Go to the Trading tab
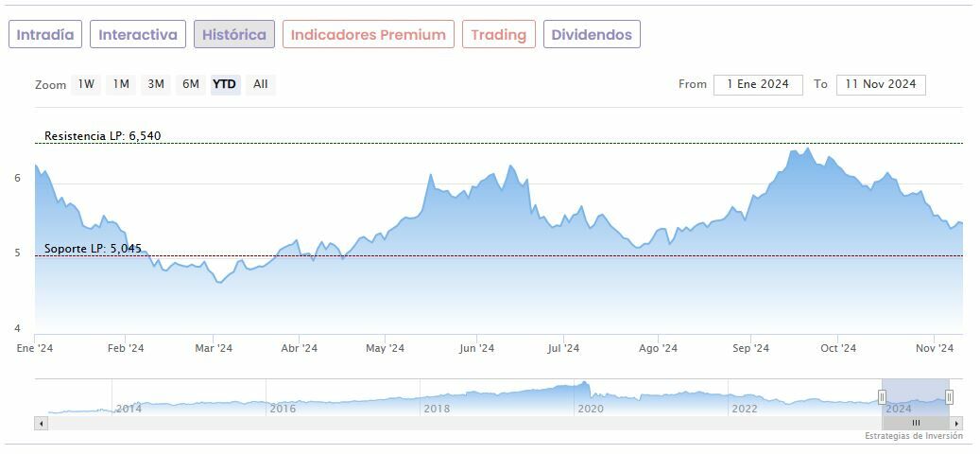Viewport: 980px width, 454px height. [498, 35]
